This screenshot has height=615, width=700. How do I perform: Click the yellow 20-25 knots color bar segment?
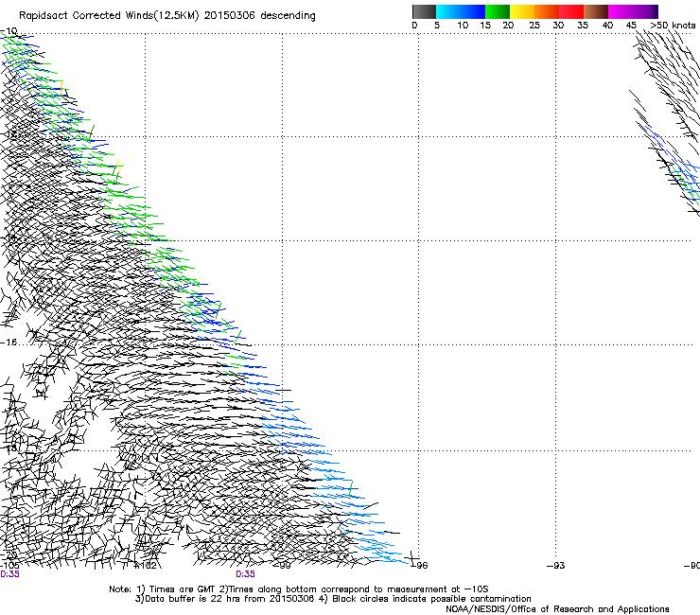point(522,11)
